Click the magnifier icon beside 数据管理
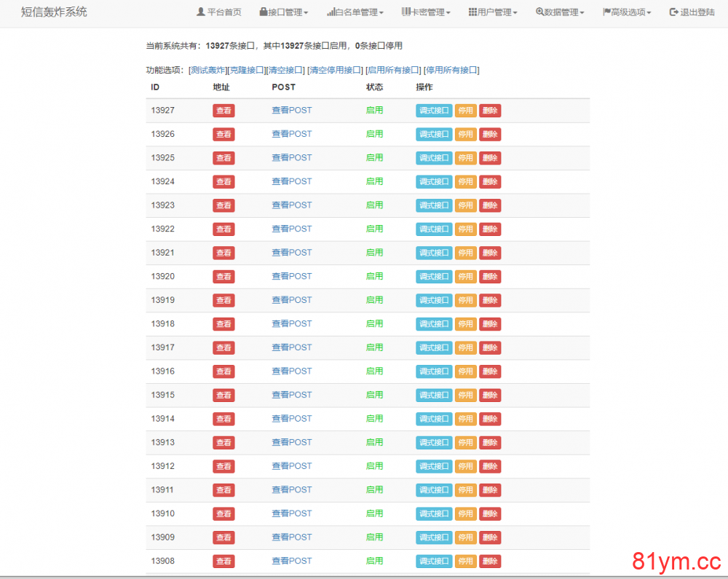 tap(539, 12)
